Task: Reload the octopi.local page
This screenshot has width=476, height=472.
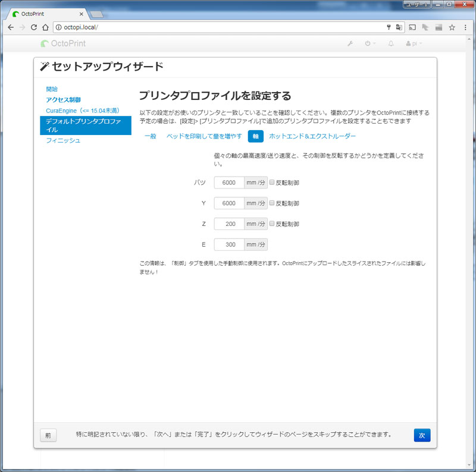Action: click(x=34, y=27)
